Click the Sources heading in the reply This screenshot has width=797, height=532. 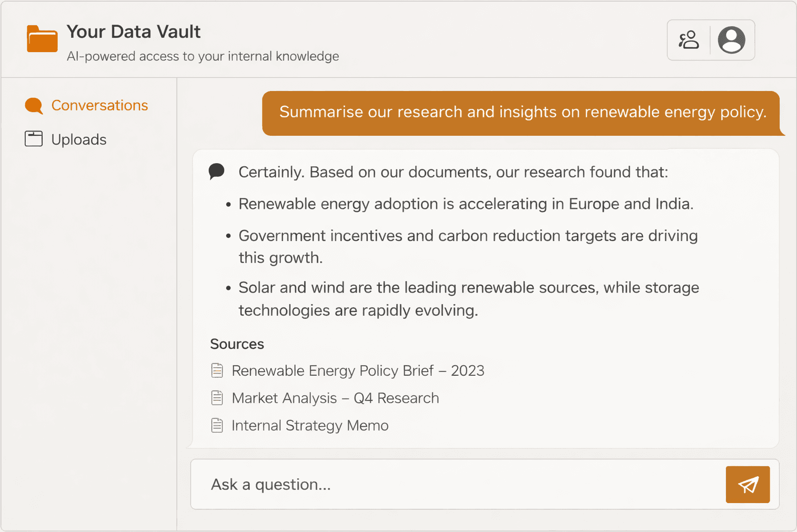tap(237, 344)
